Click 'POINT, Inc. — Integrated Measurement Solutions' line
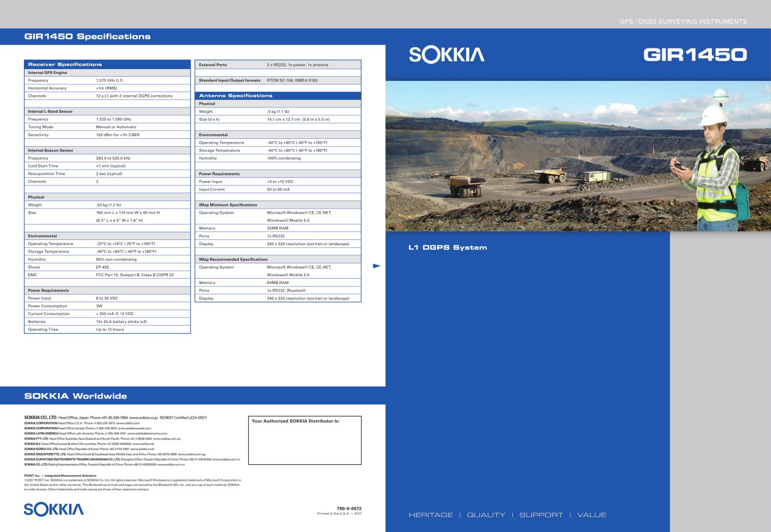The height and width of the screenshot is (532, 771). (x=61, y=476)
